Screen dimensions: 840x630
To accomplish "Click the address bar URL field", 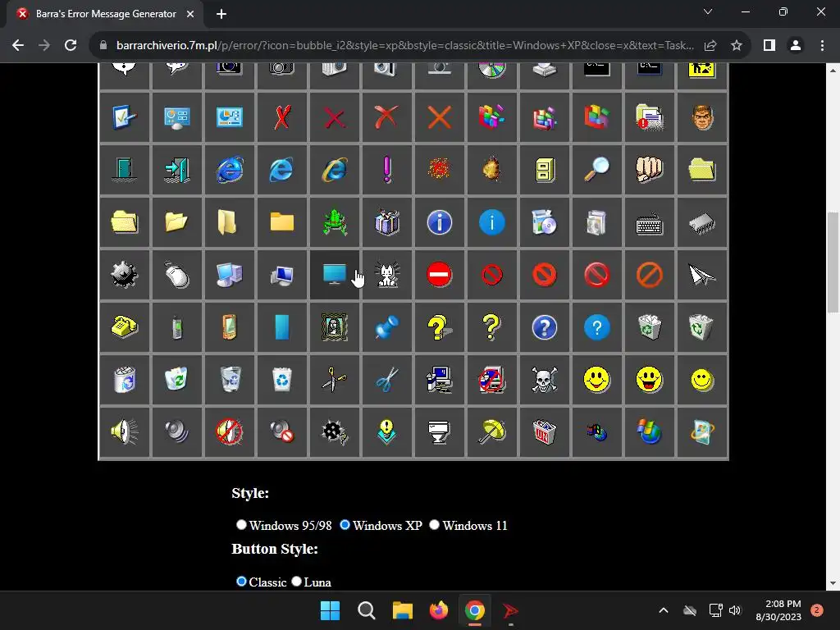I will 405,46.
